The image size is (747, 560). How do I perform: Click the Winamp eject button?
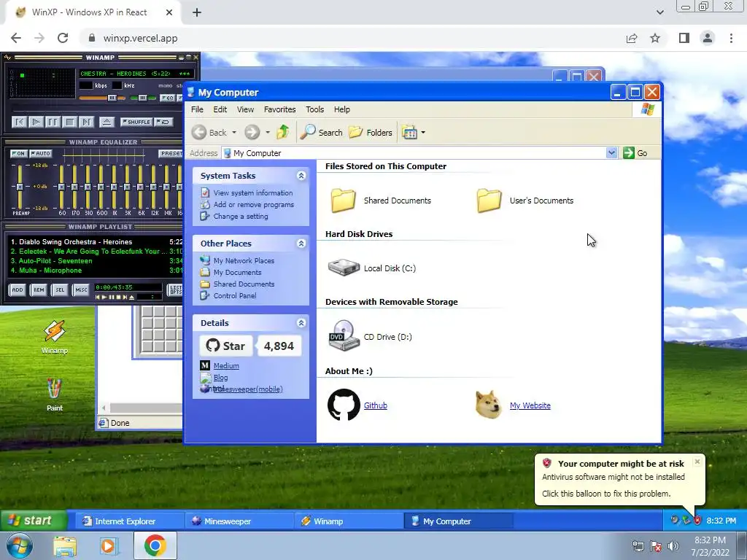[x=107, y=122]
